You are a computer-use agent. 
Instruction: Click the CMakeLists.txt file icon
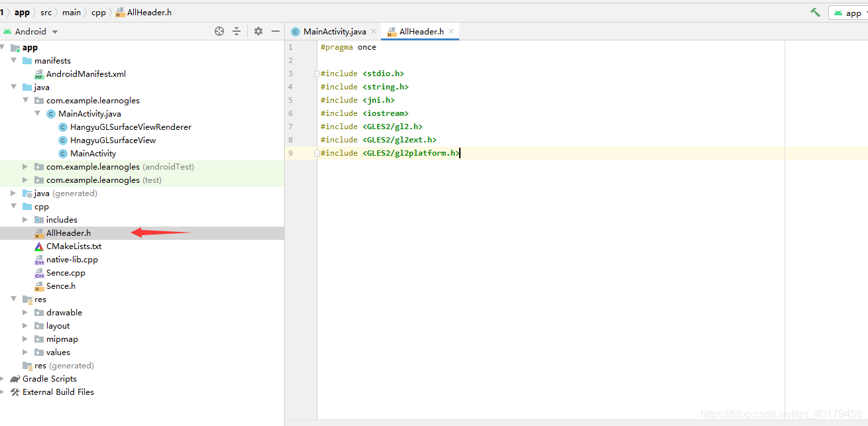[39, 246]
